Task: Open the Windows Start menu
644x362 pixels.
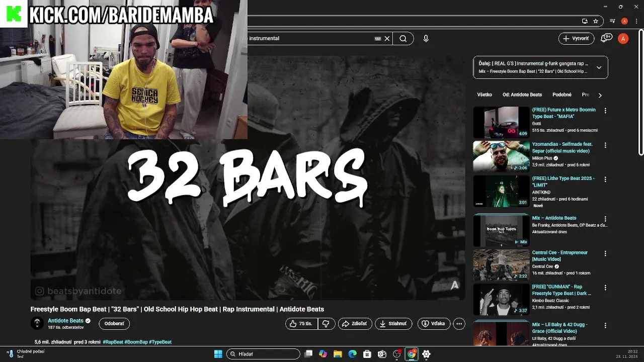Action: pyautogui.click(x=218, y=354)
